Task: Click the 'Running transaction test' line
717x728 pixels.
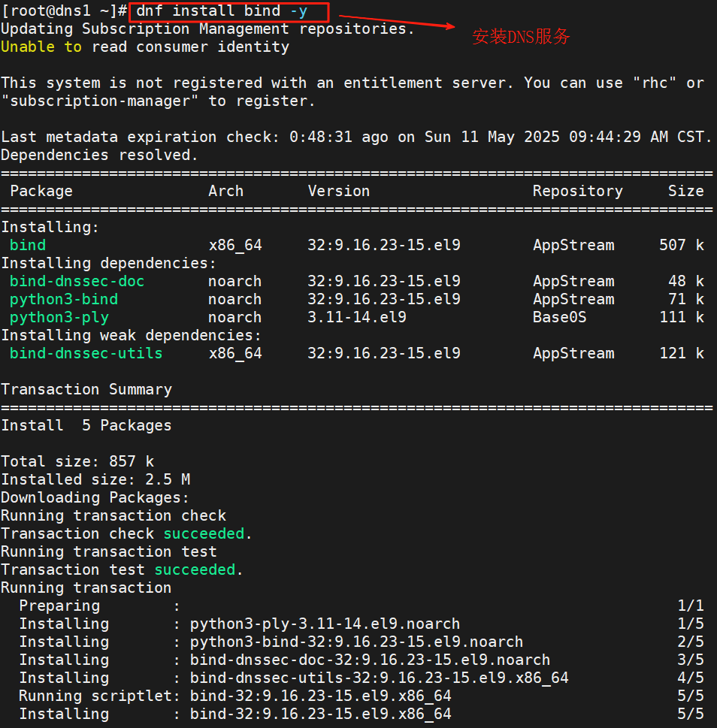Action: click(x=109, y=552)
